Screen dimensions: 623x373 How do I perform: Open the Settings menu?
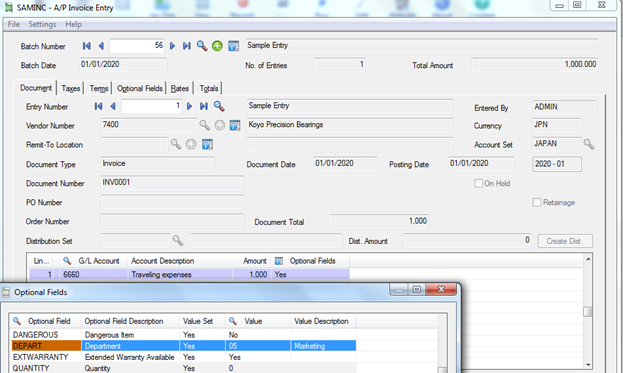[x=42, y=24]
